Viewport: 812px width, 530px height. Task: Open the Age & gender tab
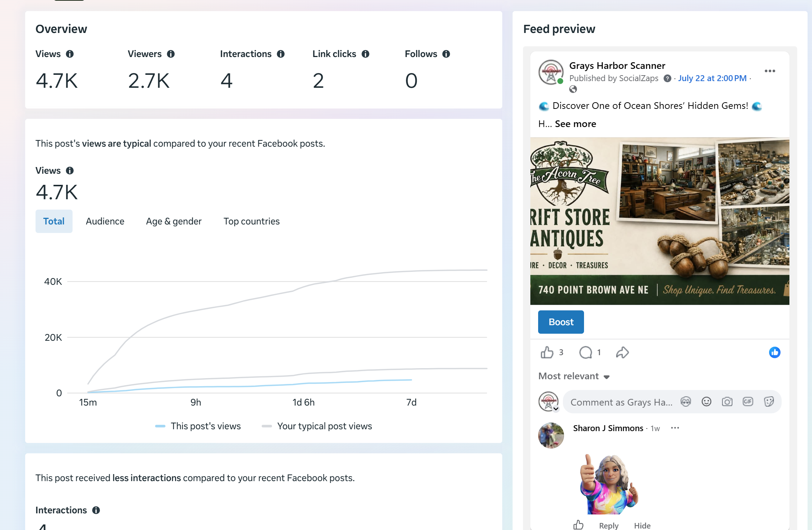click(x=174, y=221)
